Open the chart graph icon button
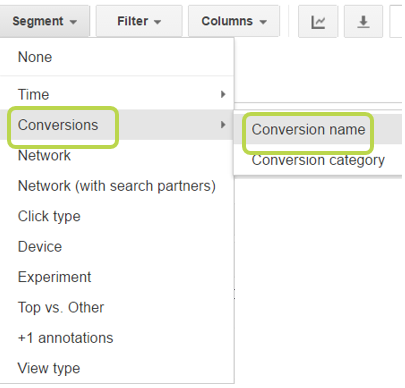The height and width of the screenshot is (388, 405). (x=318, y=21)
